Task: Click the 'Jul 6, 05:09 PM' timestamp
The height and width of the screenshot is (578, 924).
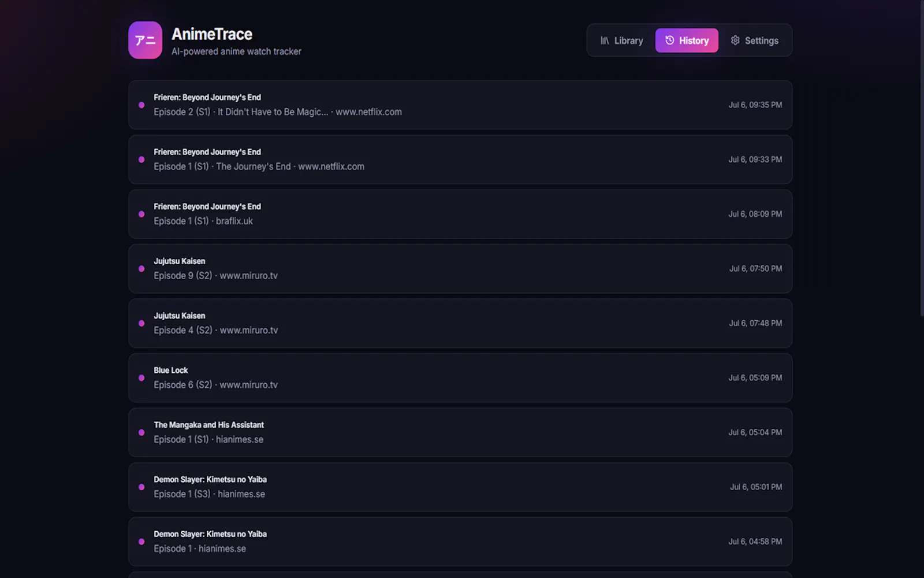Action: [x=755, y=378]
